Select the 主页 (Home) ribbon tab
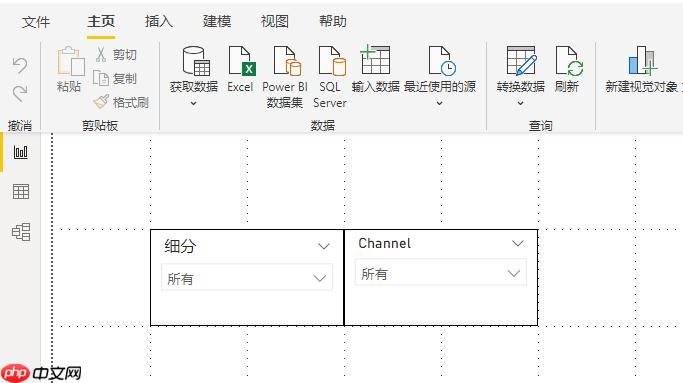The width and height of the screenshot is (683, 383). (x=101, y=21)
